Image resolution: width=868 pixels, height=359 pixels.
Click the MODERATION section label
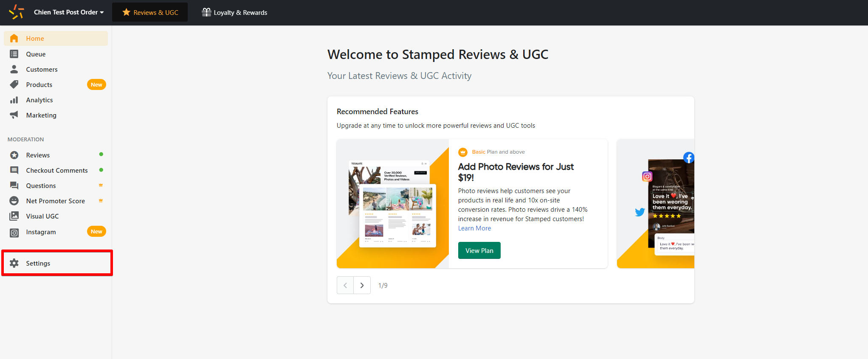(25, 139)
